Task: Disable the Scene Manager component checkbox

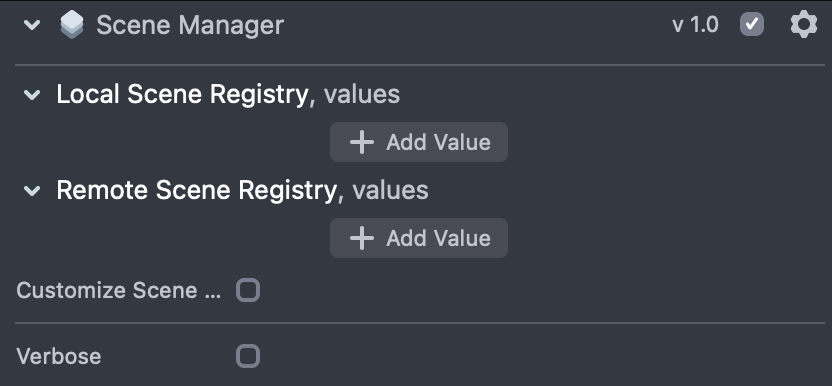Action: tap(752, 24)
